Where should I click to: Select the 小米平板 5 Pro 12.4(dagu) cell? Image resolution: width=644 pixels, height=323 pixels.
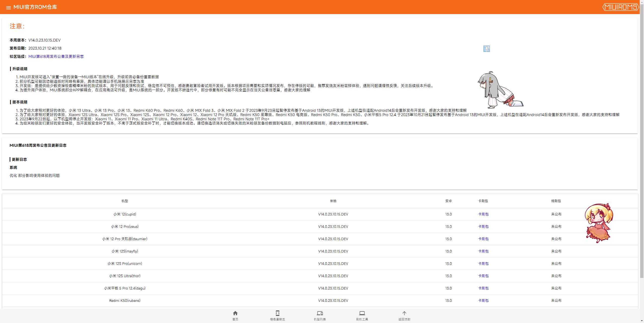point(125,288)
